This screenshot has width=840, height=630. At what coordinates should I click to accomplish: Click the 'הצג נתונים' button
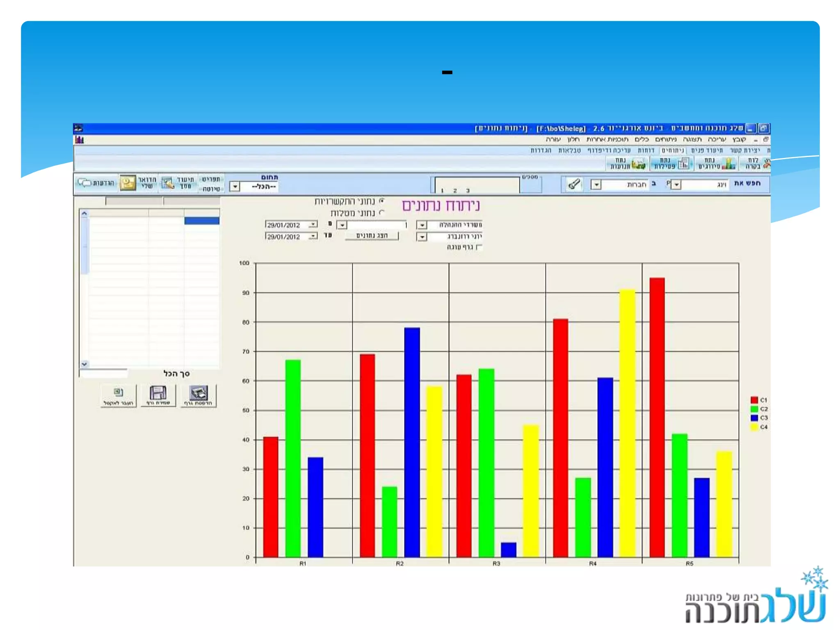(x=372, y=236)
